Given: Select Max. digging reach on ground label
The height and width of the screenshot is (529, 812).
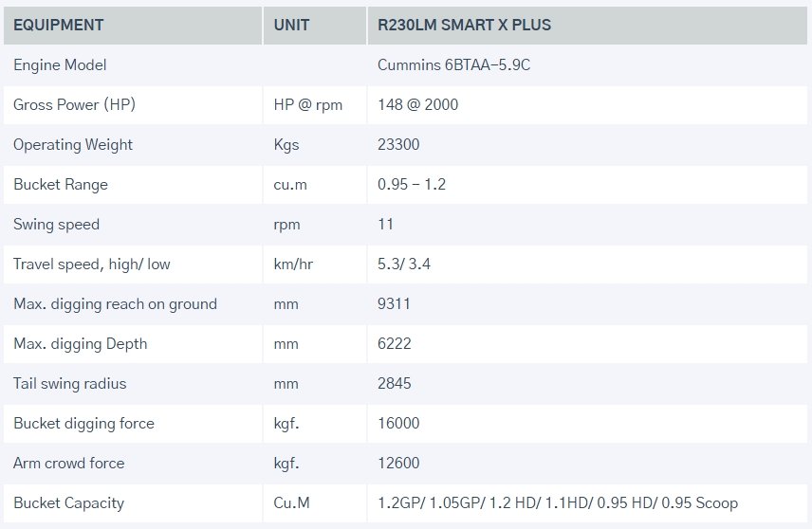Looking at the screenshot, I should click(x=115, y=304).
